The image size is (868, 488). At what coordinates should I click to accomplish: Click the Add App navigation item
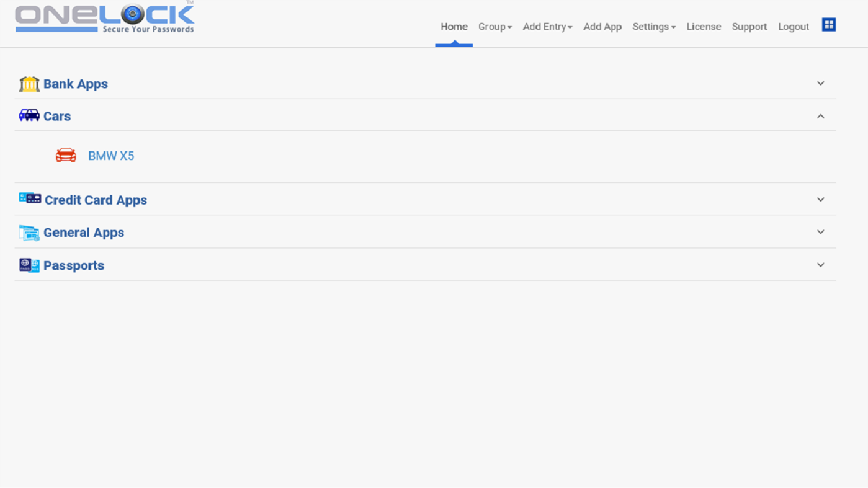602,27
